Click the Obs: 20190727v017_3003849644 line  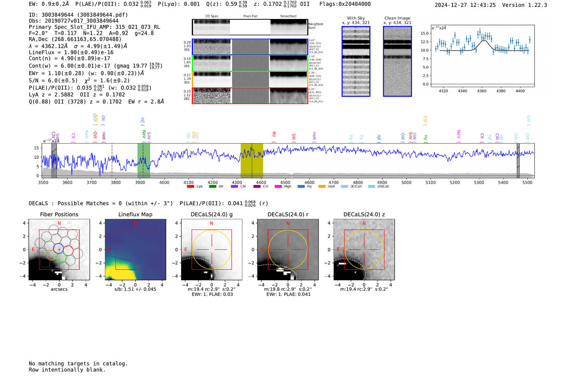click(x=74, y=21)
